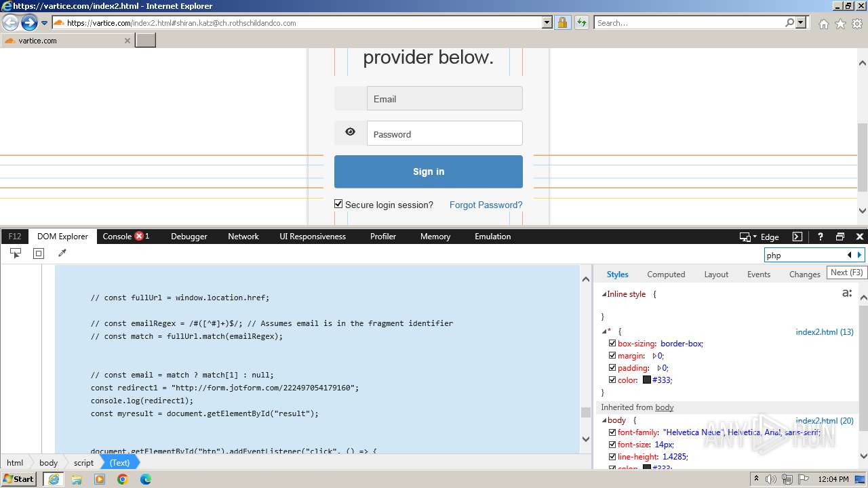Open the recent pages dropdown beside Forward
This screenshot has width=868, height=488.
(45, 23)
